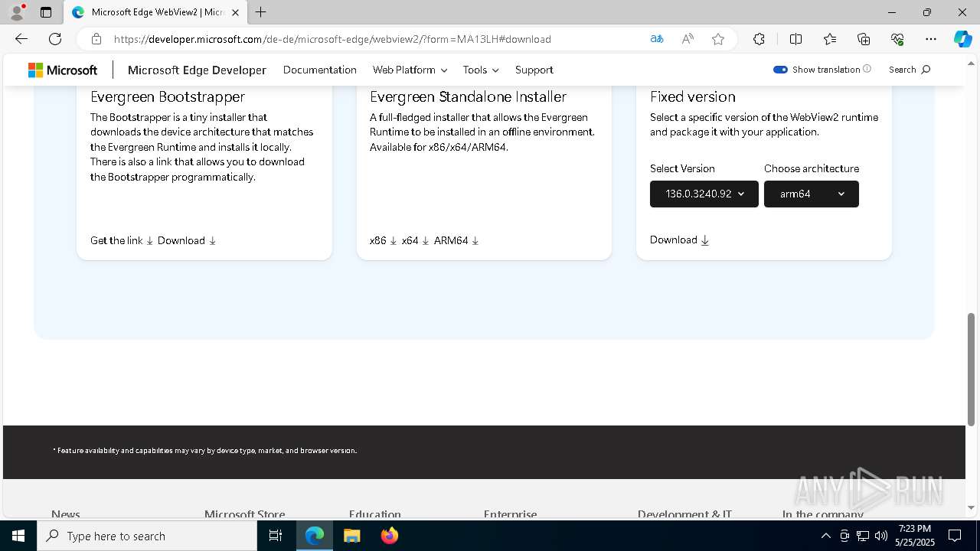Click Get the link for Bootstrapper

pyautogui.click(x=122, y=240)
